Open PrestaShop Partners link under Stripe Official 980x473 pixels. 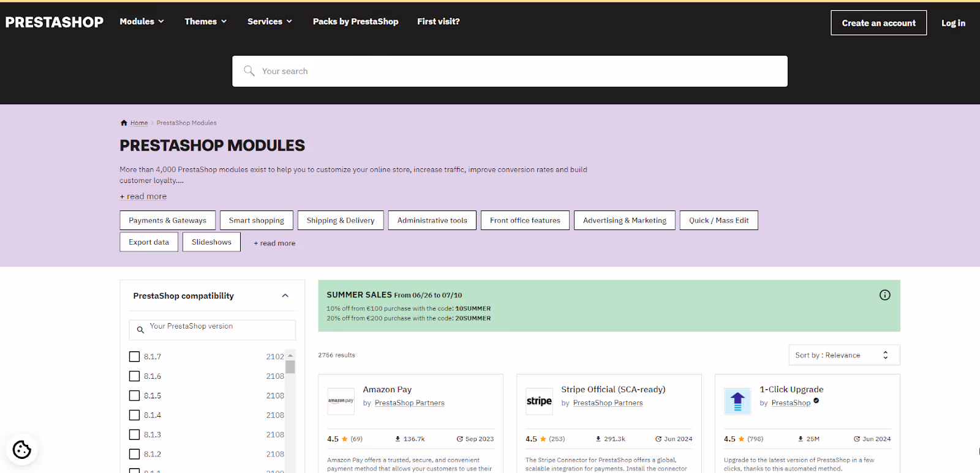pyautogui.click(x=608, y=403)
